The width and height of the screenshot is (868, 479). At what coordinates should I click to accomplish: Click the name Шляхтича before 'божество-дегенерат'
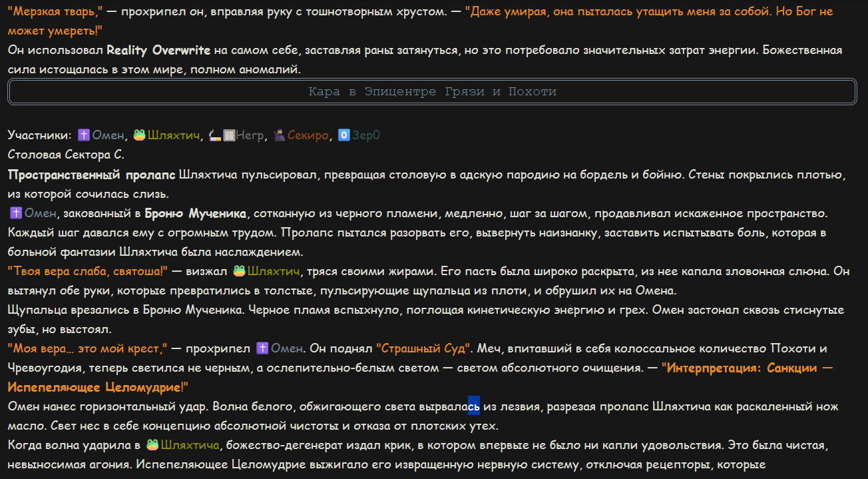[x=190, y=445]
